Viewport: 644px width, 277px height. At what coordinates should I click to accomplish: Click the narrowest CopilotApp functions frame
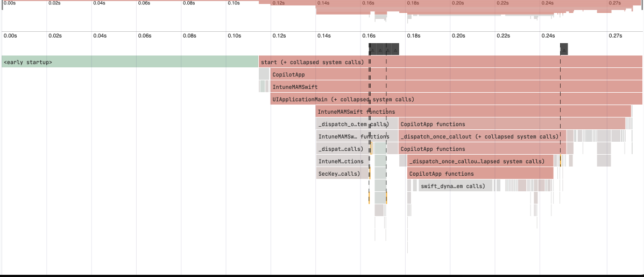click(480, 174)
